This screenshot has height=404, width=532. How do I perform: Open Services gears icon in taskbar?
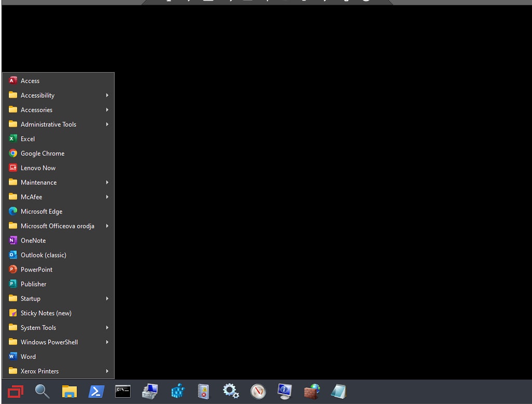pyautogui.click(x=231, y=392)
